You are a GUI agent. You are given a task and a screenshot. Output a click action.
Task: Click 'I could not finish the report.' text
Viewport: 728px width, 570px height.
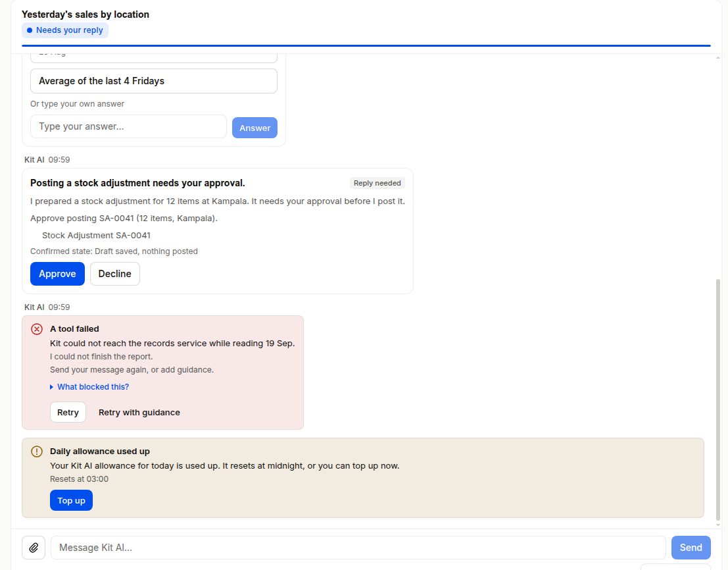(x=101, y=357)
